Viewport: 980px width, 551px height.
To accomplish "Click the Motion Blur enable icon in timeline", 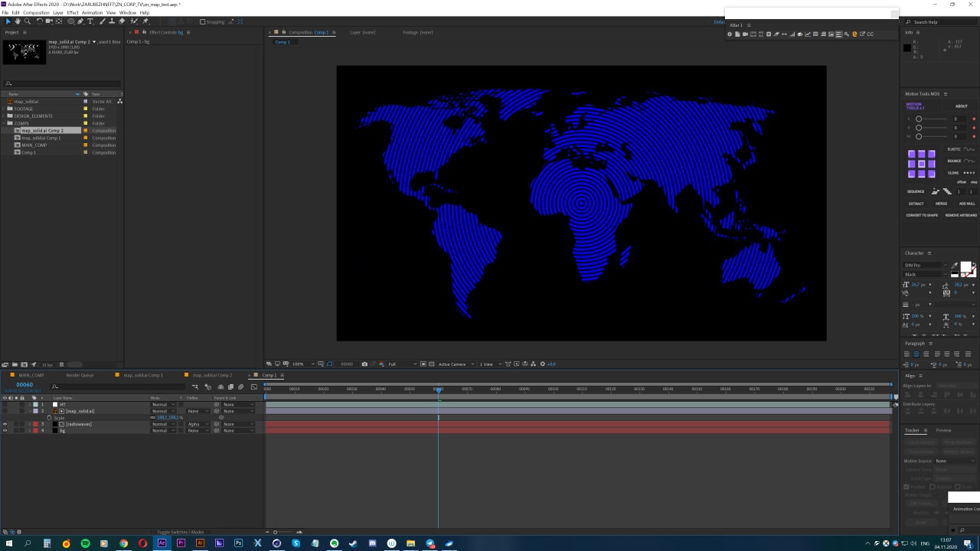I will pos(240,387).
